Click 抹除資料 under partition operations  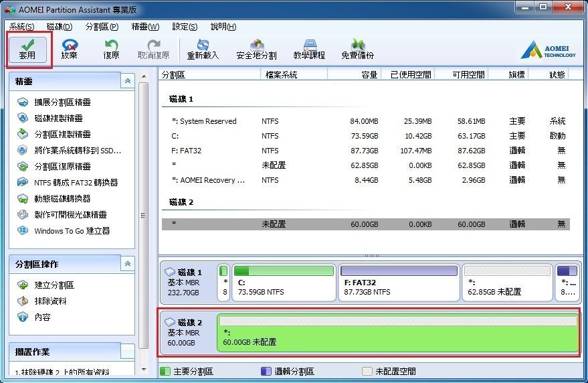click(x=41, y=301)
